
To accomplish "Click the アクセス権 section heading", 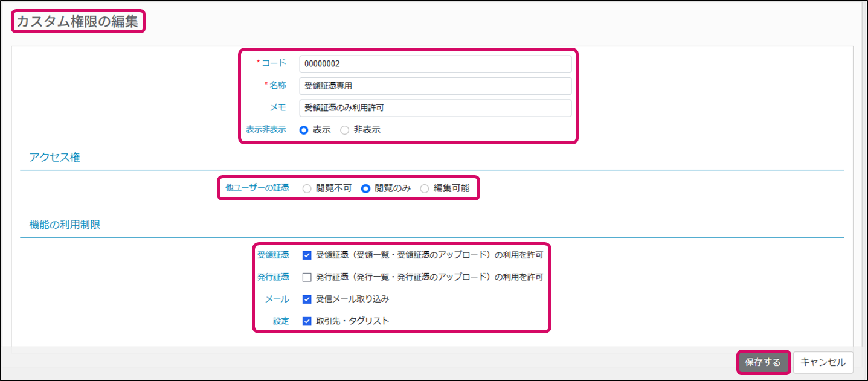I will (54, 158).
